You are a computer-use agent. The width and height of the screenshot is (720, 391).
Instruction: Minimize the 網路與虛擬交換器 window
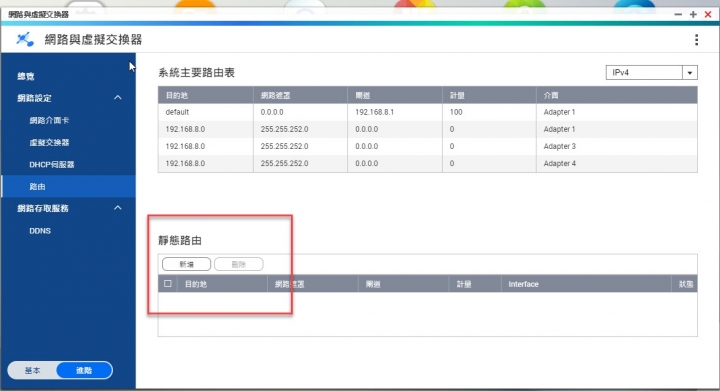[x=678, y=15]
